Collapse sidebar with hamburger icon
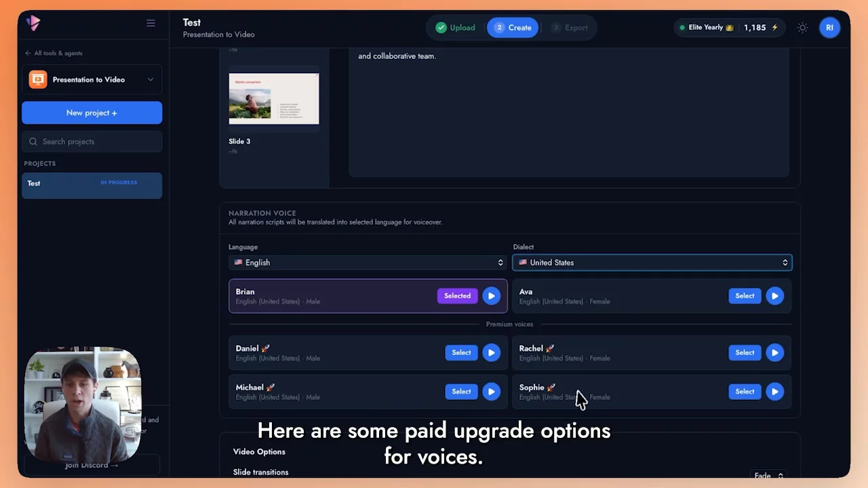 tap(151, 23)
